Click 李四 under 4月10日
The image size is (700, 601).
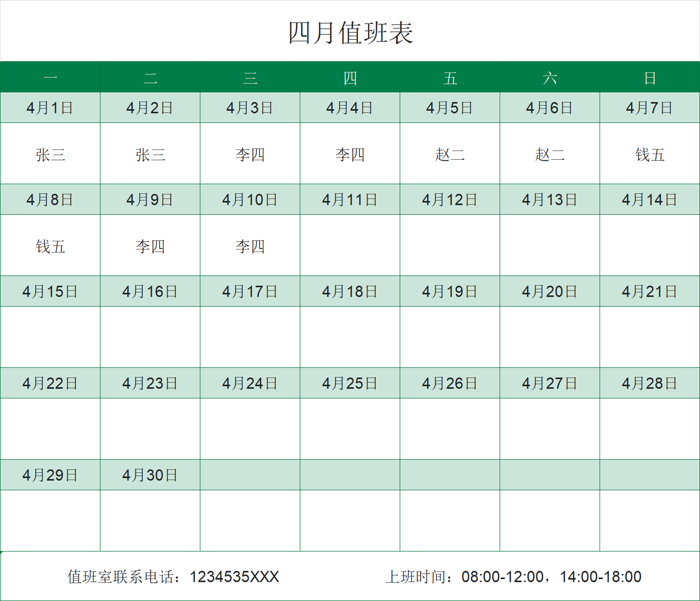(250, 246)
